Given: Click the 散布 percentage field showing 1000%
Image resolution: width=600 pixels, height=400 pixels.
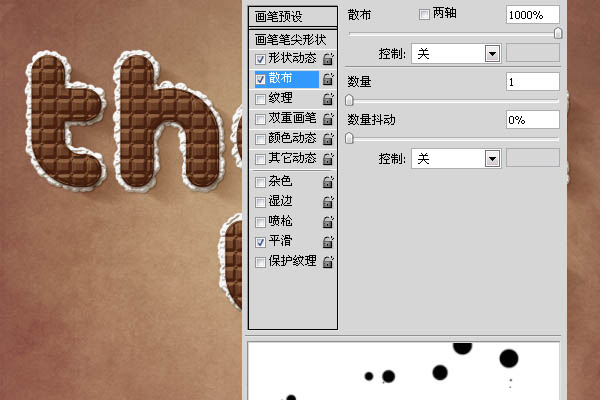Looking at the screenshot, I should [533, 15].
